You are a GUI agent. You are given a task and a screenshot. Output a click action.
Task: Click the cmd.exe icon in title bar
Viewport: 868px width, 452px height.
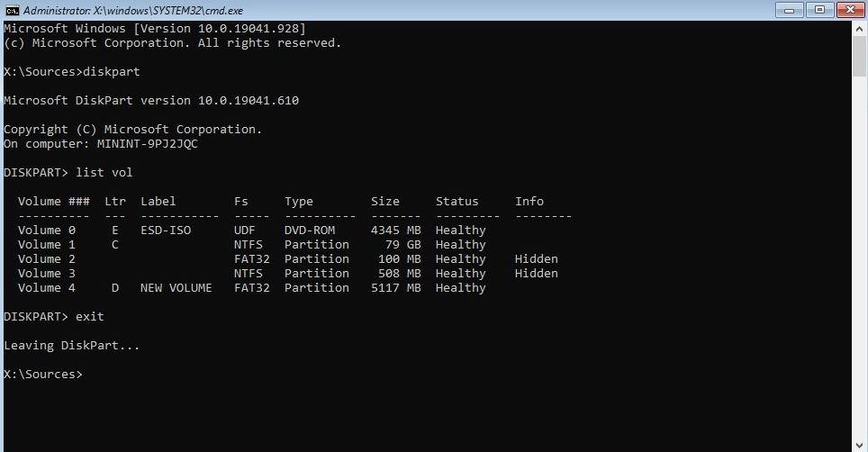(12, 10)
